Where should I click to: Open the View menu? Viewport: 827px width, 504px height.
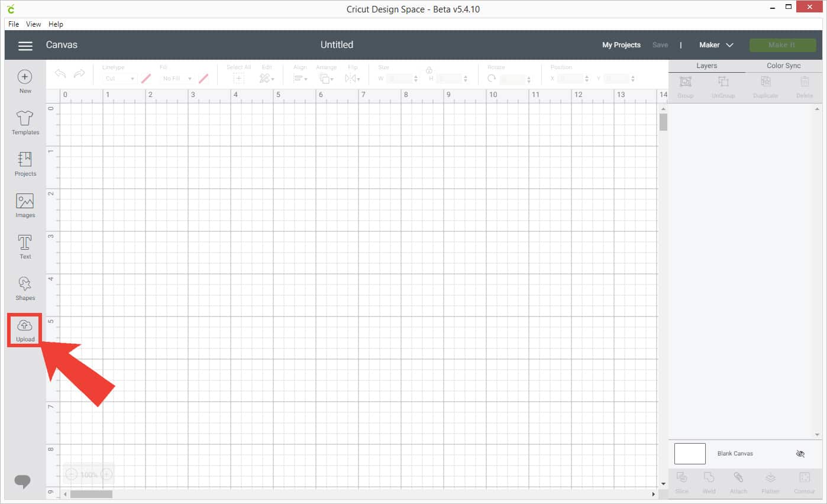tap(34, 24)
